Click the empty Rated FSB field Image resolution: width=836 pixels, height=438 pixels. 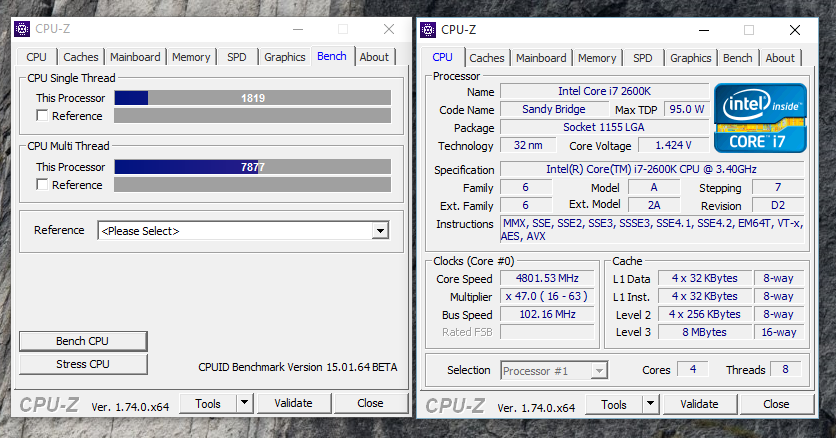547,332
